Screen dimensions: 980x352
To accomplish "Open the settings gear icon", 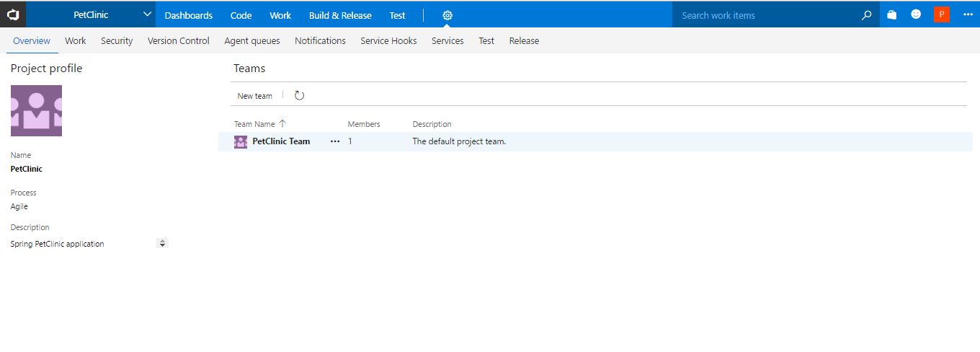I will (447, 15).
